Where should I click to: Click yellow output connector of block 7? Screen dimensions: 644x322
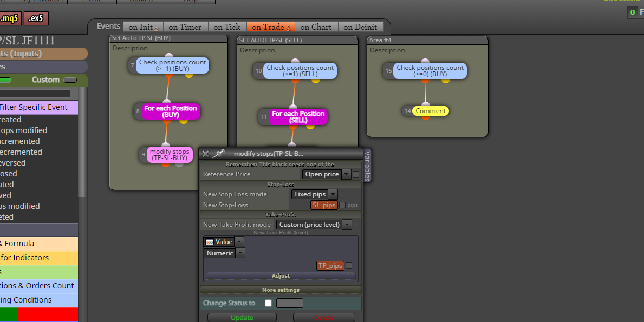pyautogui.click(x=189, y=75)
